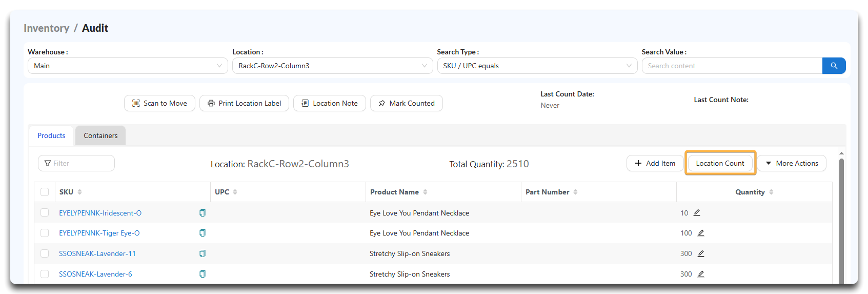Check the EYELYPENNK-Iridescent-O row checkbox

coord(45,212)
